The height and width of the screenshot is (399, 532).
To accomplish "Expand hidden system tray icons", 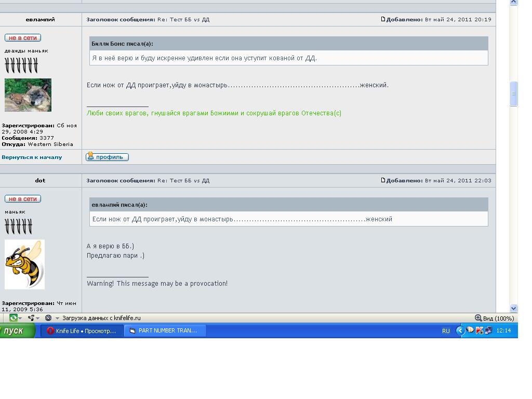I will point(460,330).
